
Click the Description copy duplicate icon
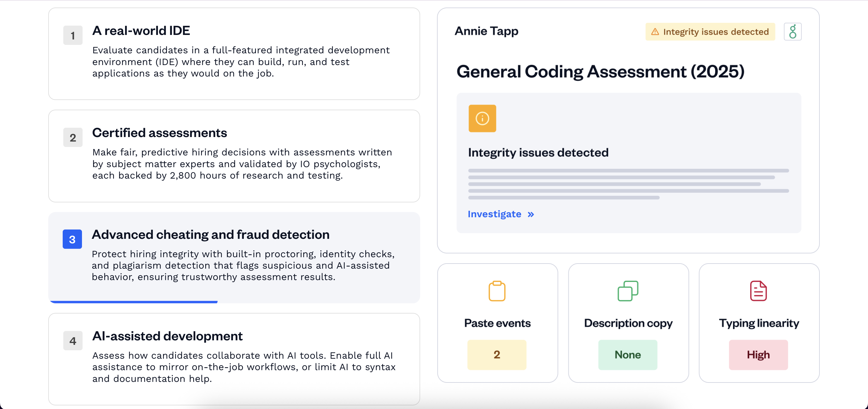pyautogui.click(x=628, y=291)
